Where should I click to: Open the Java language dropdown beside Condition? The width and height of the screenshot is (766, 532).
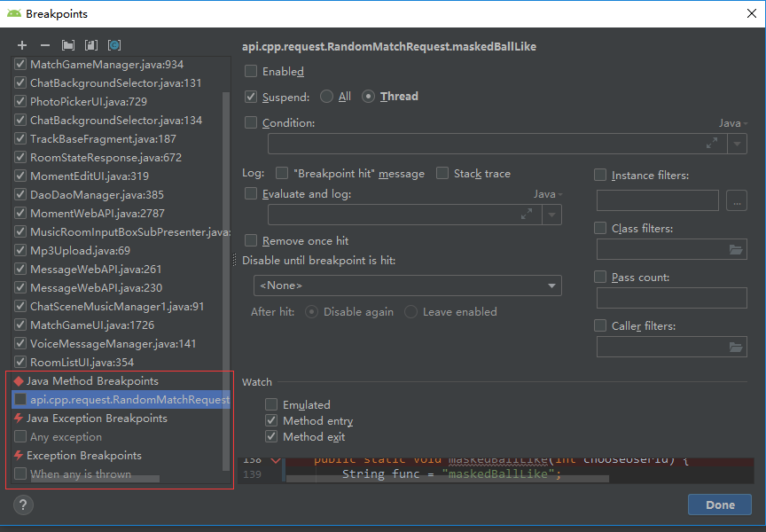pos(731,122)
